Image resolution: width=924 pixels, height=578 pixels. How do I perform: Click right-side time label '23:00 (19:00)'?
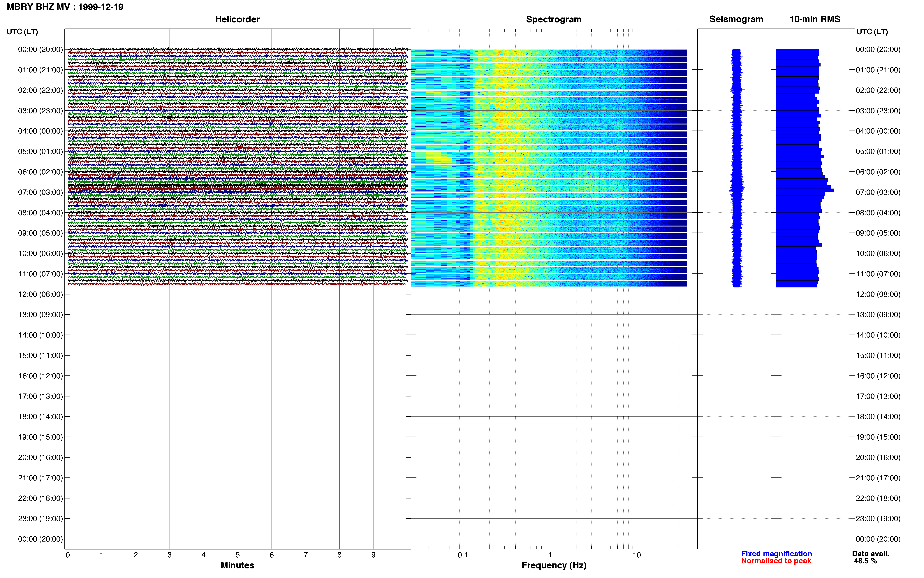click(x=878, y=519)
